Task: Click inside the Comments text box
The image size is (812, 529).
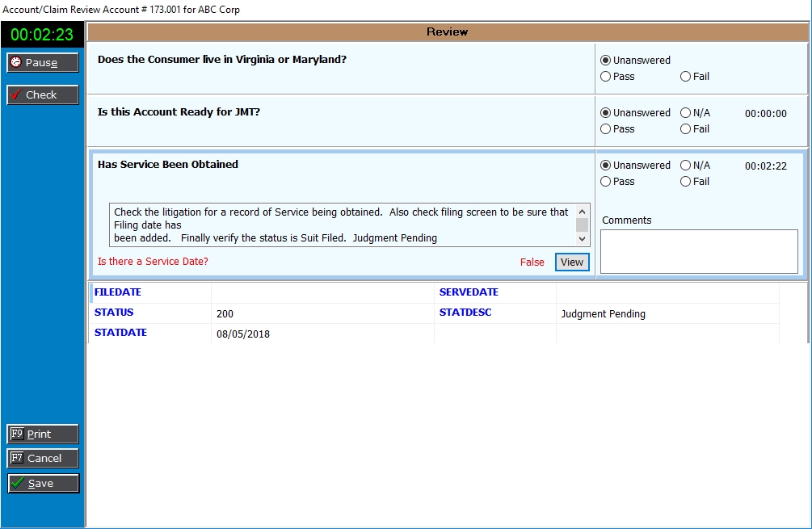Action: tap(698, 251)
